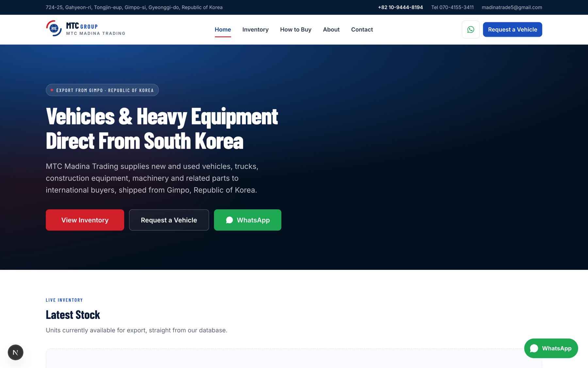Click the MTC Madina Trading supplies paragraph
Screen dimensions: 588x368
coord(152,178)
